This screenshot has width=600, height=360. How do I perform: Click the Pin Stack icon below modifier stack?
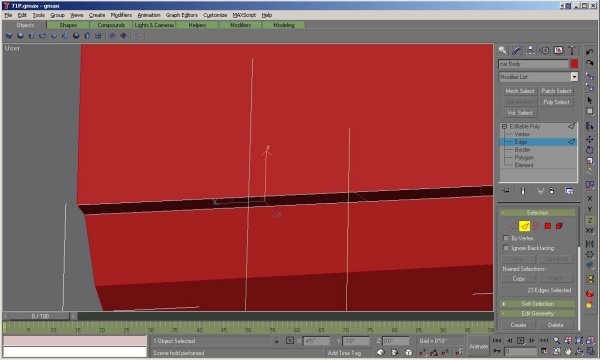(x=506, y=191)
